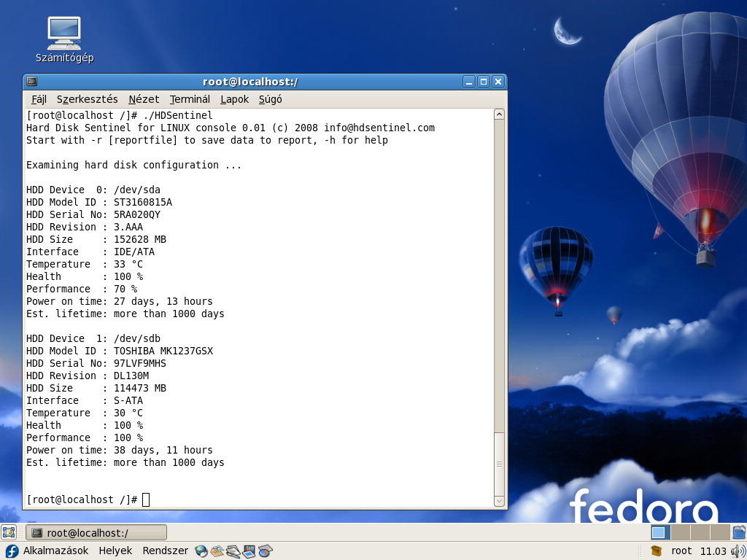Click the terminal title root@localhost:/
The height and width of the screenshot is (560, 747).
(250, 82)
